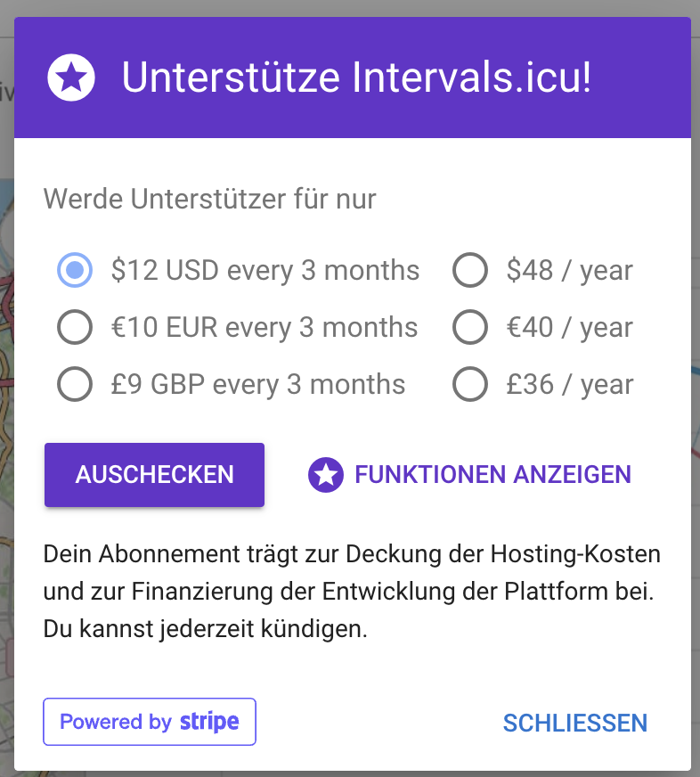Click the stripe wordmark logo

(x=209, y=722)
